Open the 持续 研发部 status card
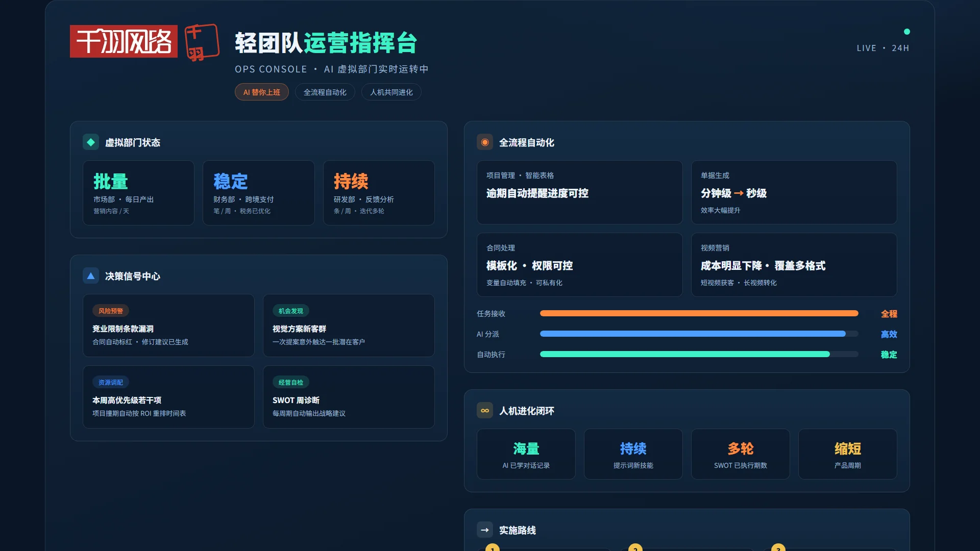Image resolution: width=980 pixels, height=551 pixels. tap(379, 193)
